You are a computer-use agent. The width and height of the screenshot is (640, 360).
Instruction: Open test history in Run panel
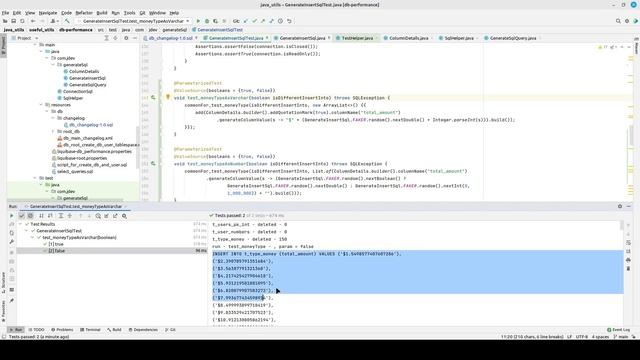coord(98,216)
